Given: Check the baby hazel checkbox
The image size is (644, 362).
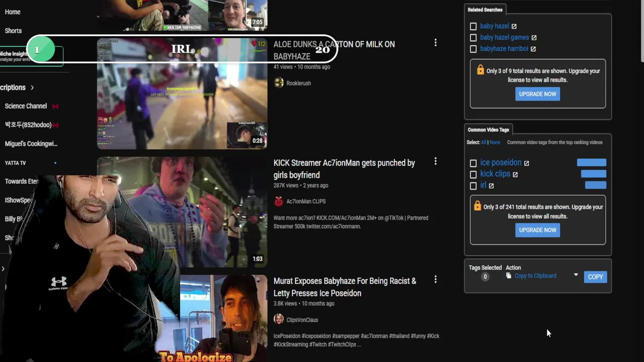Looking at the screenshot, I should pos(473,26).
